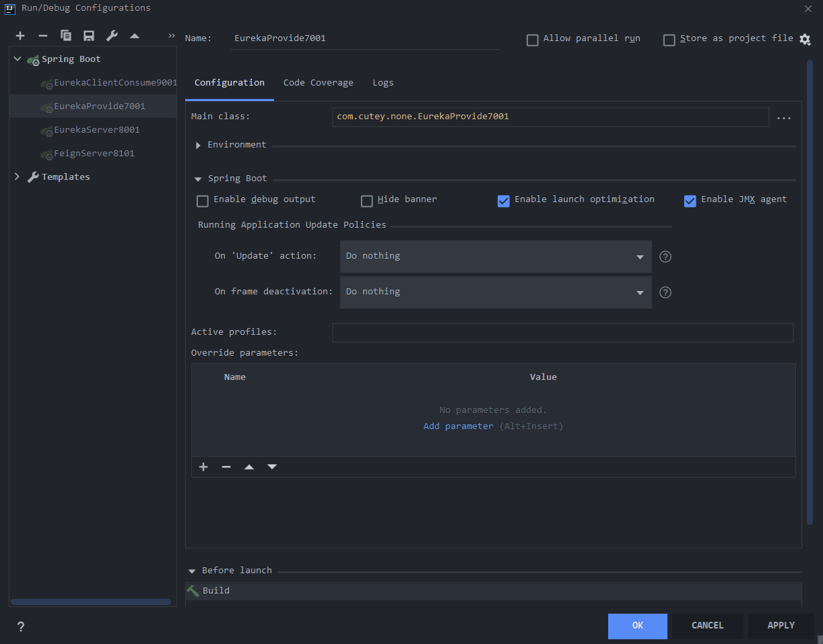Click the vertical scrollbar on the right edge

pos(810,293)
